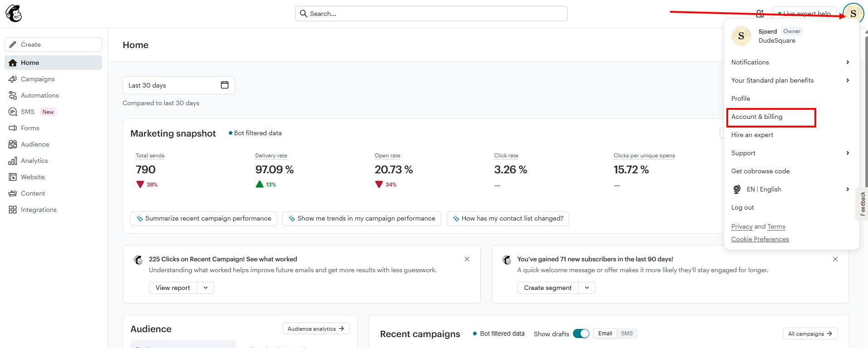This screenshot has width=868, height=348.
Task: Open the Create segment dropdown arrow
Action: [587, 288]
